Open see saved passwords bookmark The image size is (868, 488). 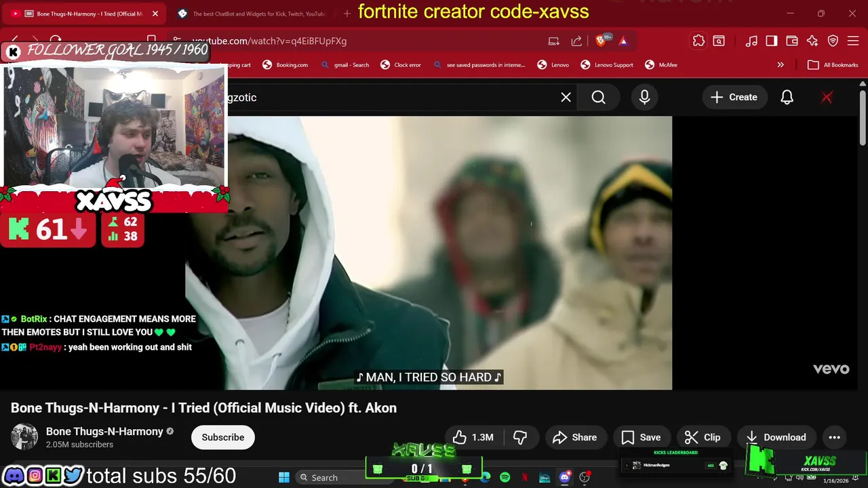coord(479,65)
